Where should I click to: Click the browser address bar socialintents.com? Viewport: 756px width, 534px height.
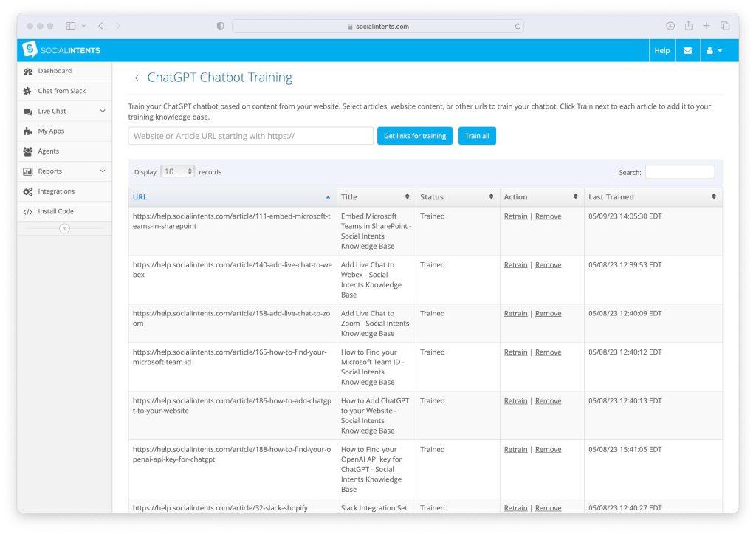[377, 26]
